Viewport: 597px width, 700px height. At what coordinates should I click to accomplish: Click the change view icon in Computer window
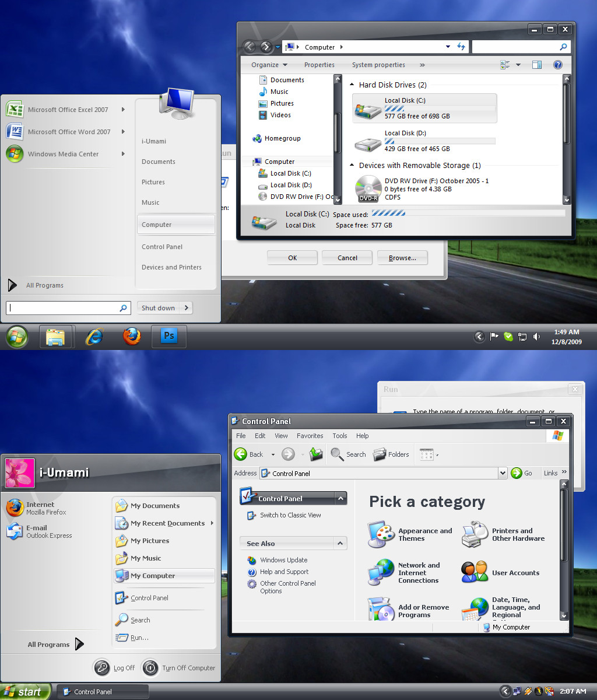point(505,65)
